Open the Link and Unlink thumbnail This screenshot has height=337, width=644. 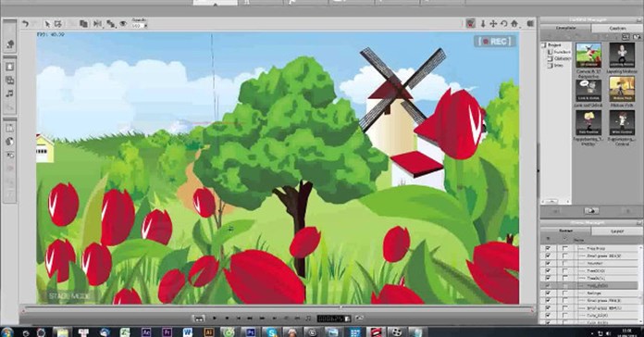tap(588, 90)
